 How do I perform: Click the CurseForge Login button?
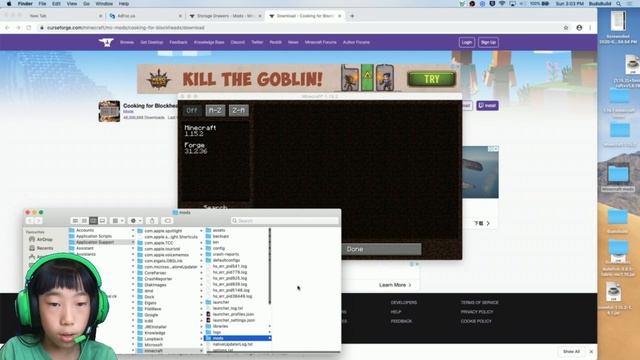click(x=467, y=42)
